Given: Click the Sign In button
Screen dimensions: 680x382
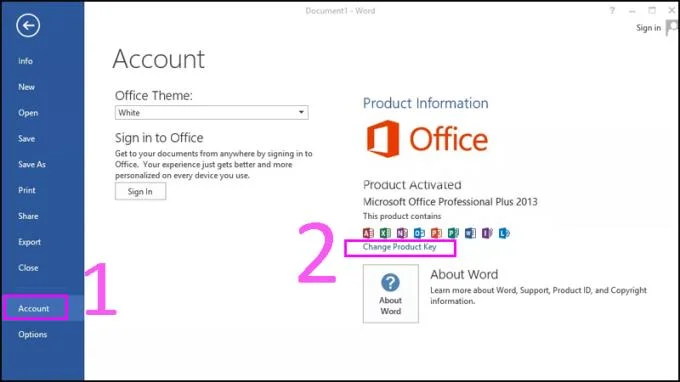Looking at the screenshot, I should 141,192.
